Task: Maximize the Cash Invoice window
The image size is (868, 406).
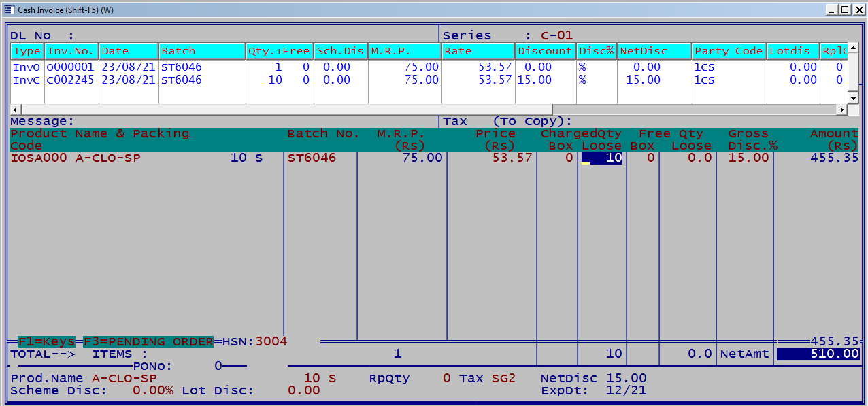Action: coord(844,10)
